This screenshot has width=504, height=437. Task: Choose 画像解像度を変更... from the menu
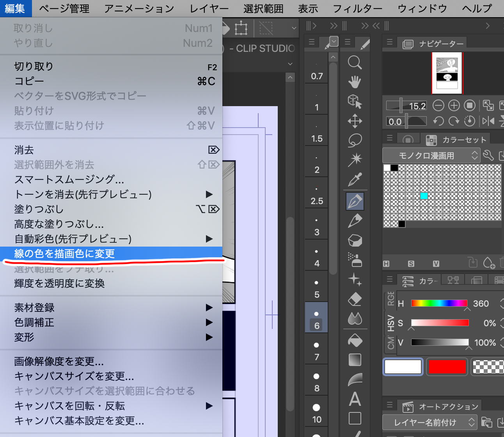111,361
